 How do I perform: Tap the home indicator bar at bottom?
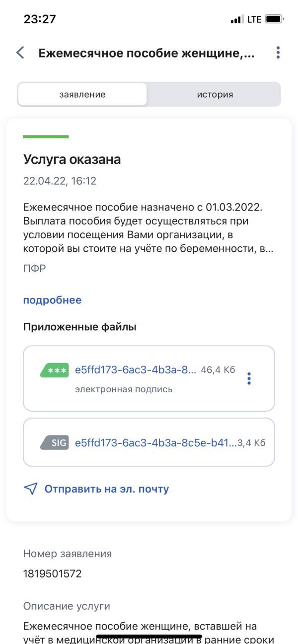pyautogui.click(x=149, y=635)
